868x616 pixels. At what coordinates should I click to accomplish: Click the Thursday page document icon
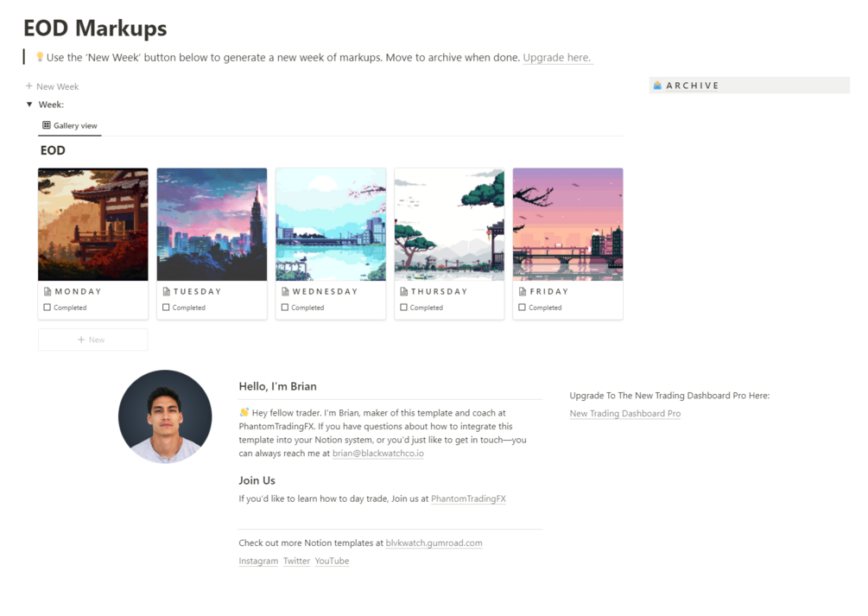403,292
